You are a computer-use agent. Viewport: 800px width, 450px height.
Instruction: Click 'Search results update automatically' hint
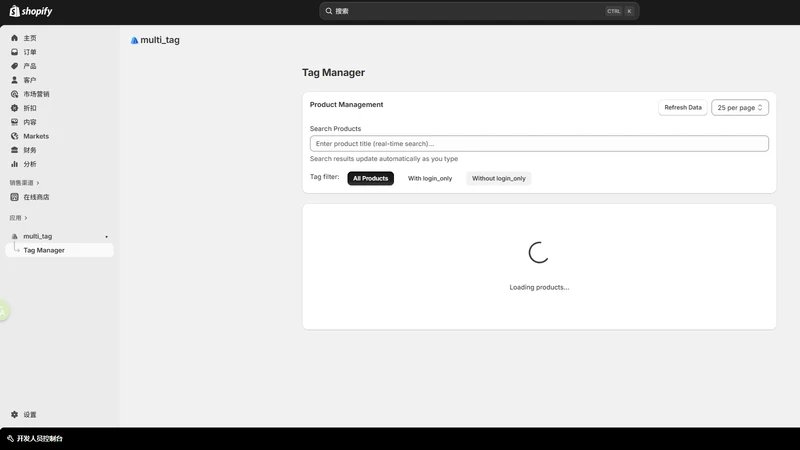[384, 159]
